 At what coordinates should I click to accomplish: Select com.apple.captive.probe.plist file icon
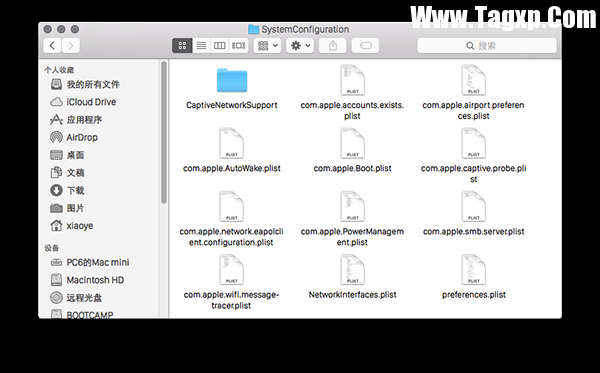click(x=473, y=143)
